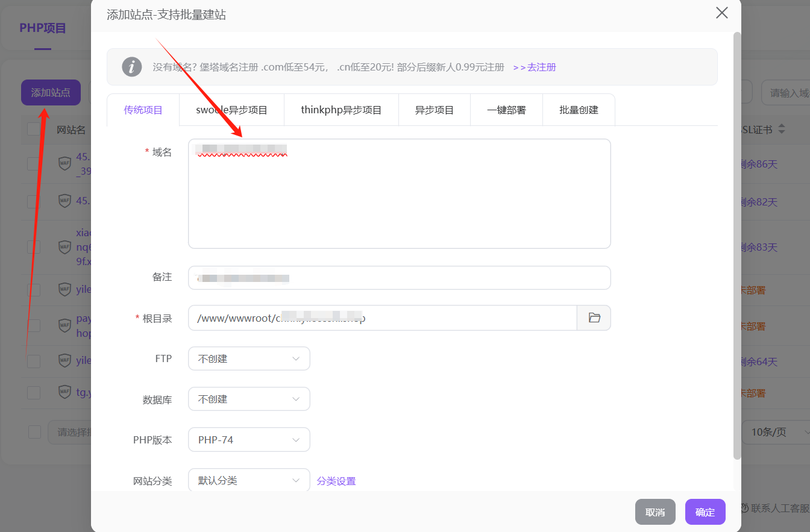Screen dimensions: 810x532
Task: Switch to the swoole异步项目 tab
Action: (x=231, y=110)
